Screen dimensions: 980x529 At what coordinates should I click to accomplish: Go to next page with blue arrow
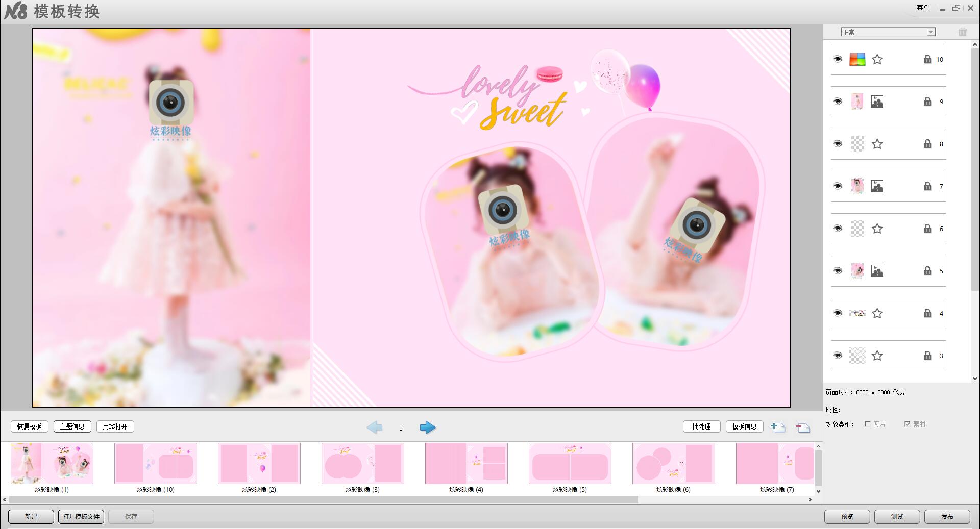coord(427,427)
